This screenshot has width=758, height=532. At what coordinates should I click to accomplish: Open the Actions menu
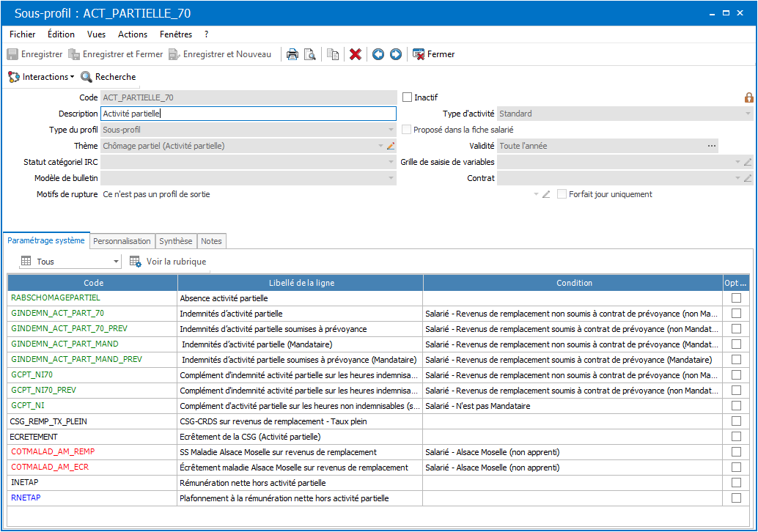[133, 34]
